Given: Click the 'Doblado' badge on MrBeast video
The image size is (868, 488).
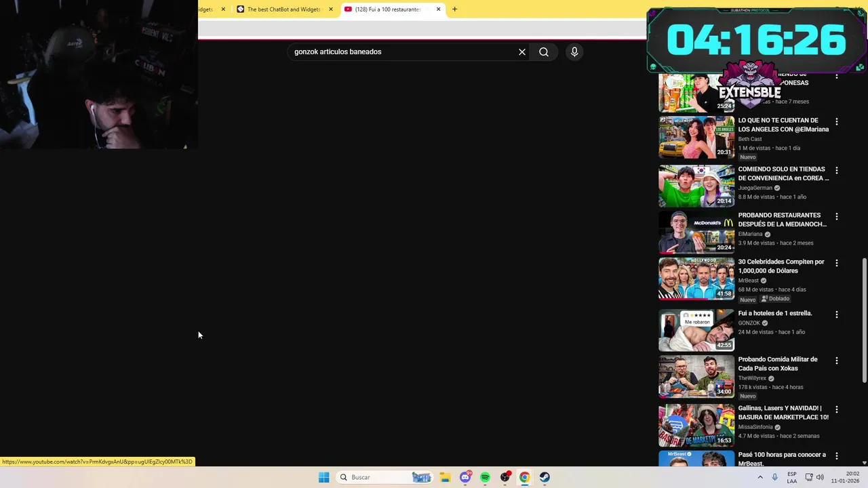Looking at the screenshot, I should [x=775, y=299].
